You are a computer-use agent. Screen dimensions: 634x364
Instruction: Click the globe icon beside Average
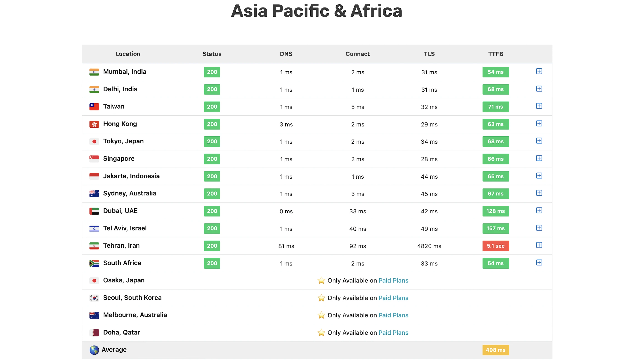(x=94, y=350)
